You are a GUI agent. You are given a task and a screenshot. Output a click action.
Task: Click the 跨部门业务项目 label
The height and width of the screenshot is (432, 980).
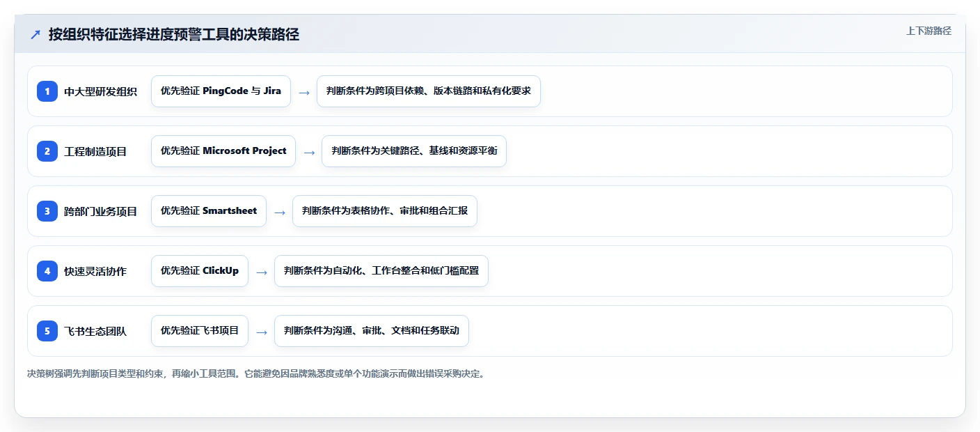click(101, 211)
